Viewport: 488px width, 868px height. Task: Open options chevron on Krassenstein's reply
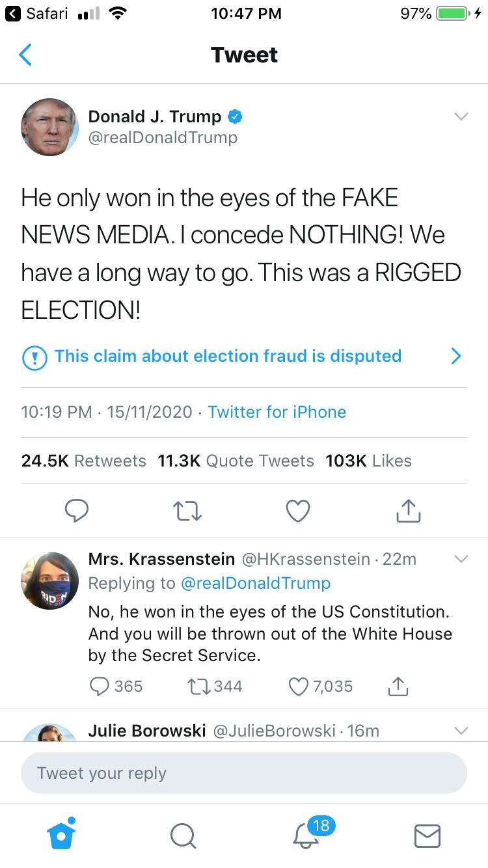pos(461,559)
